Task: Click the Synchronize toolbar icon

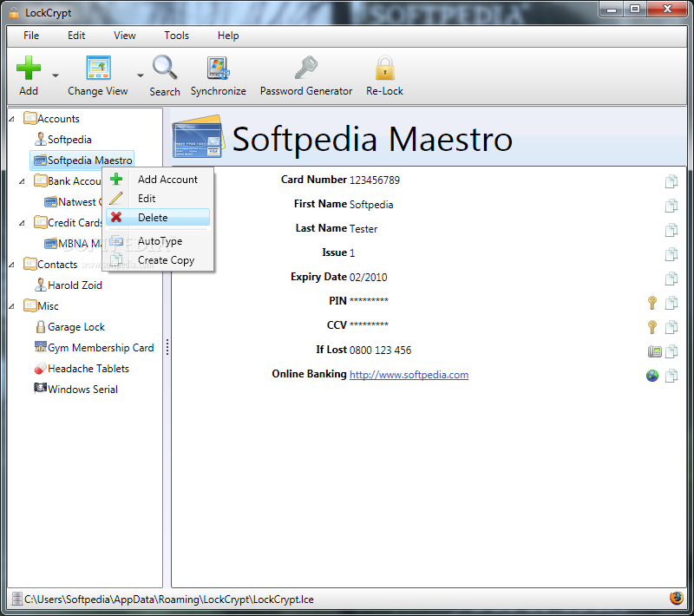Action: (219, 68)
